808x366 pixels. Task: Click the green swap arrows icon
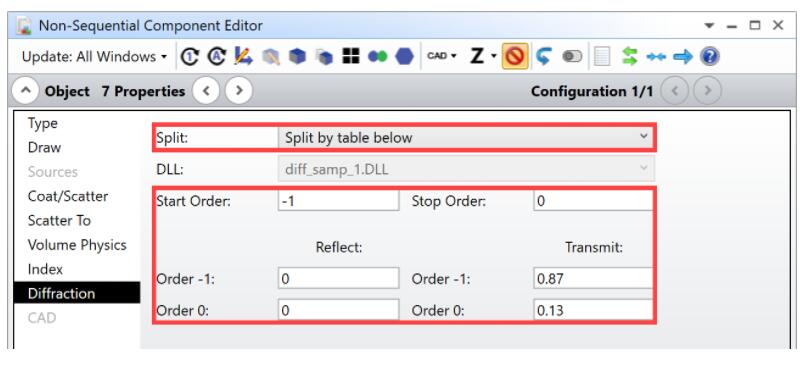click(630, 56)
